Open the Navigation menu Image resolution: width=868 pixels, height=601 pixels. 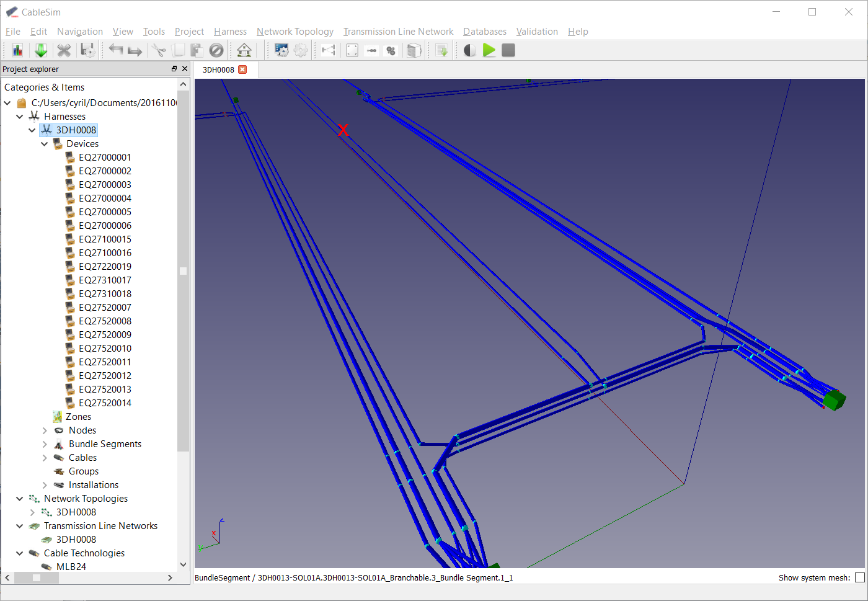[80, 32]
